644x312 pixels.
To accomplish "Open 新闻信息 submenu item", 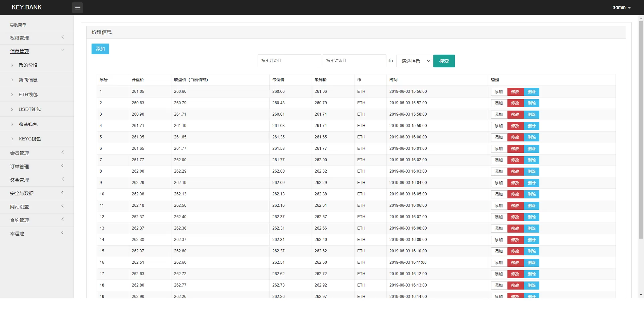I will coord(28,80).
